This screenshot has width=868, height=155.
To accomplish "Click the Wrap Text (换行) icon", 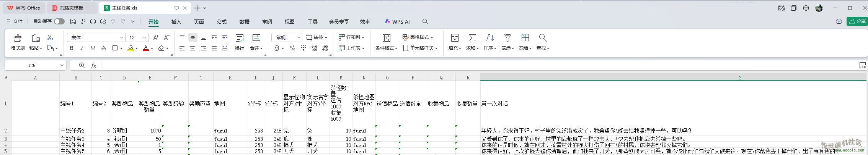I will click(240, 38).
